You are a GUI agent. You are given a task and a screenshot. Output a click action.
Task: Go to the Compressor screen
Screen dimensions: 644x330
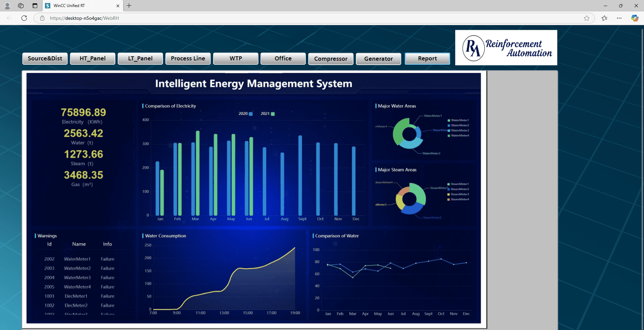pyautogui.click(x=331, y=59)
